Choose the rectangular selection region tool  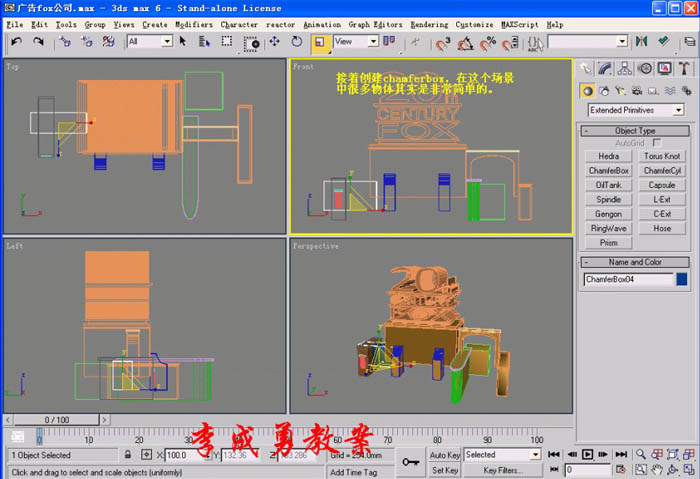click(227, 42)
